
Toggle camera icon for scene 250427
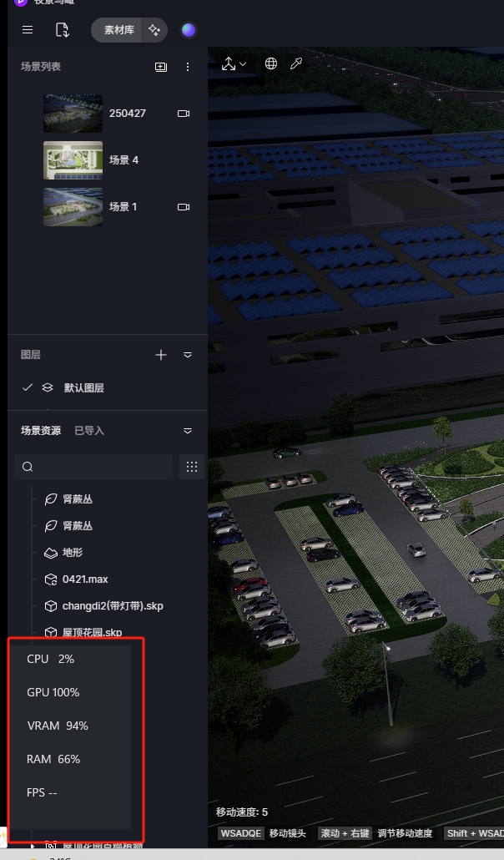click(184, 114)
